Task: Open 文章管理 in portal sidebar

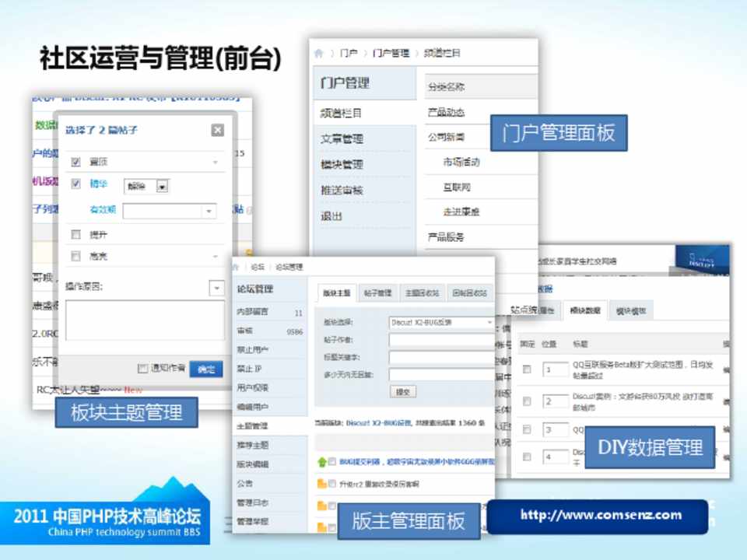Action: tap(342, 139)
